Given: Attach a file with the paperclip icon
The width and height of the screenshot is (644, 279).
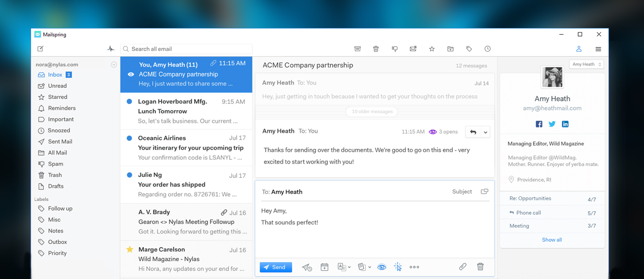Looking at the screenshot, I should 463,267.
